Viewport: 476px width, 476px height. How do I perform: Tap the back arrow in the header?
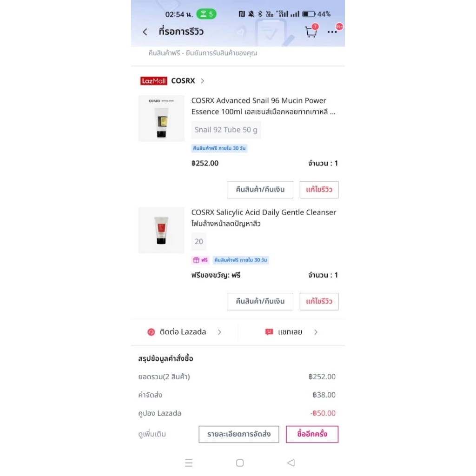pos(145,32)
